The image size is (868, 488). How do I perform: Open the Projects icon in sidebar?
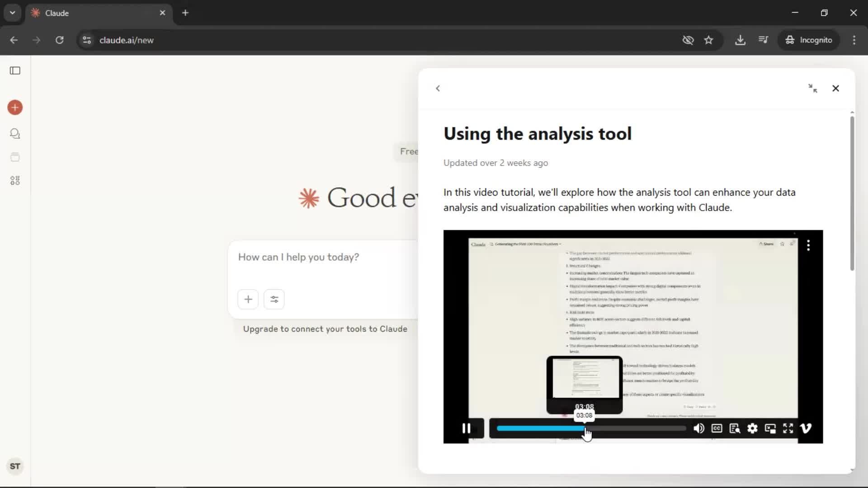pos(15,157)
